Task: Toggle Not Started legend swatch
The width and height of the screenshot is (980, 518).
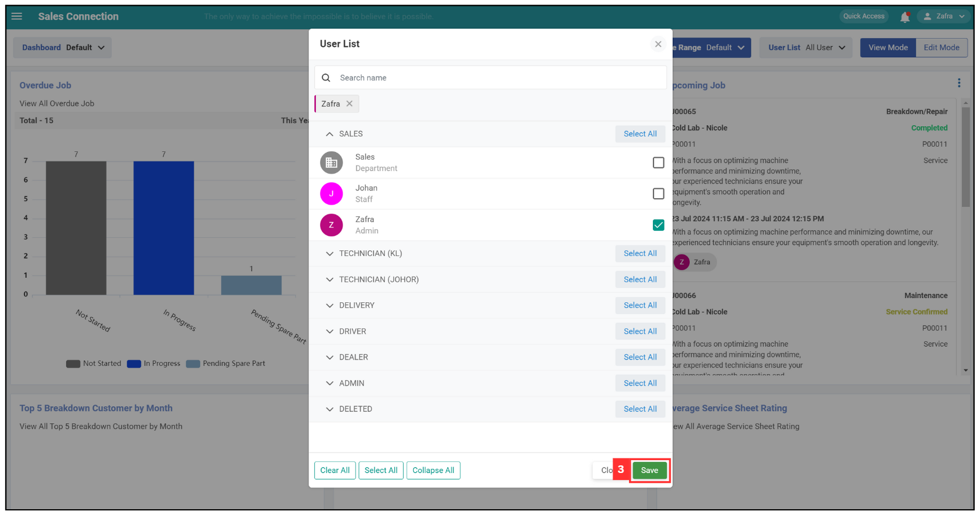Action: coord(73,364)
